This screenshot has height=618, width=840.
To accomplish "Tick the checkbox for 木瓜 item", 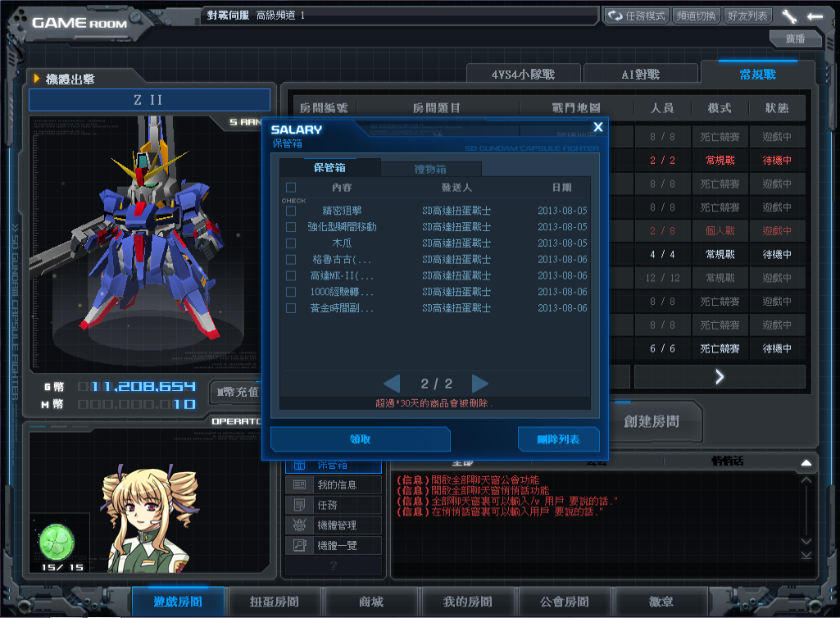I will click(x=291, y=243).
